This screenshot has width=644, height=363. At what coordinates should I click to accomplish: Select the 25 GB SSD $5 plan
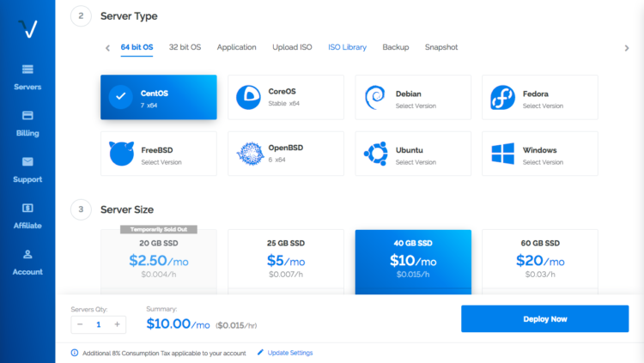coord(286,262)
